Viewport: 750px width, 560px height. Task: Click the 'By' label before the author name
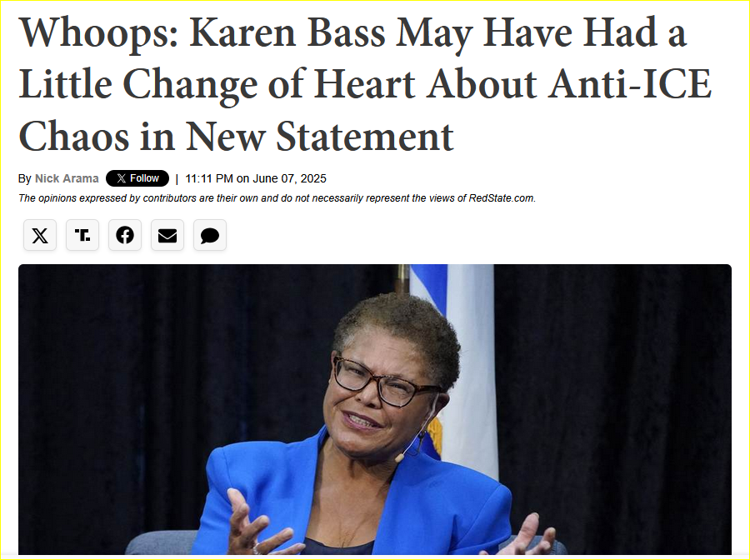[x=25, y=178]
